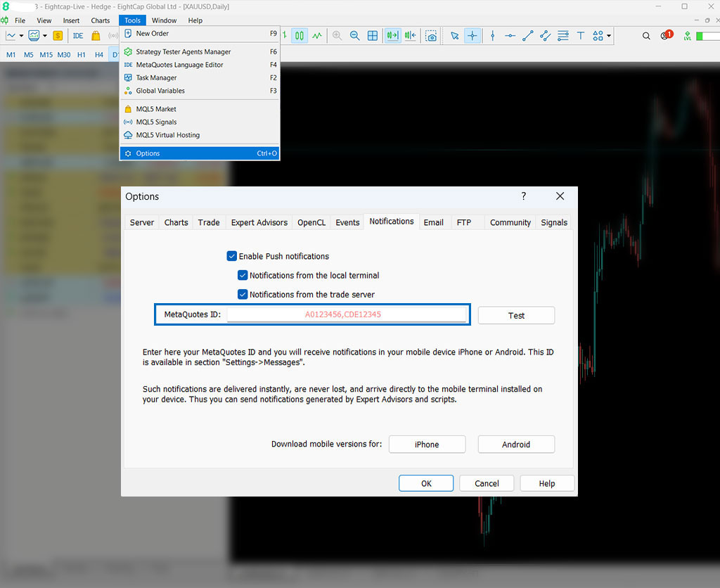This screenshot has width=720, height=588.
Task: Switch to the Community tab
Action: click(510, 222)
